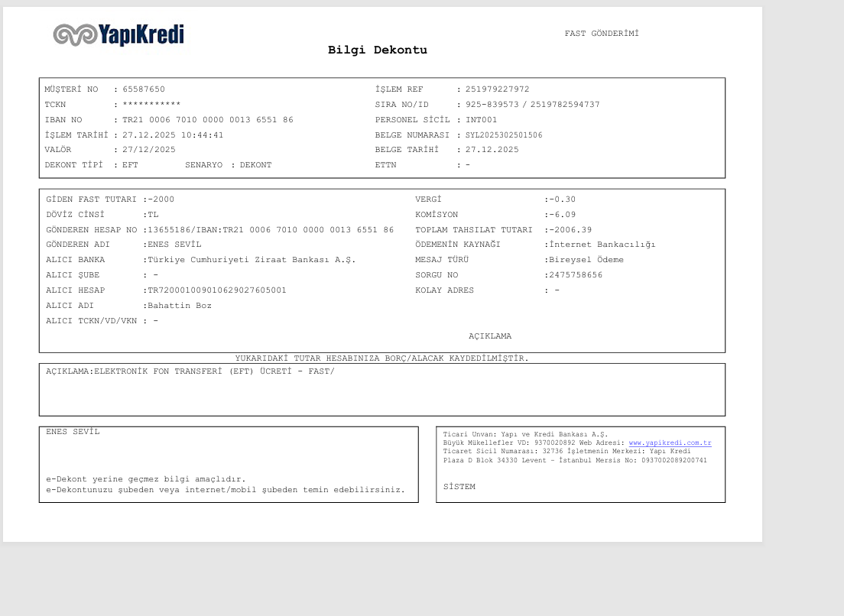This screenshot has width=844, height=616.
Task: Select giden FAST tutarı -2000
Action: 161,199
